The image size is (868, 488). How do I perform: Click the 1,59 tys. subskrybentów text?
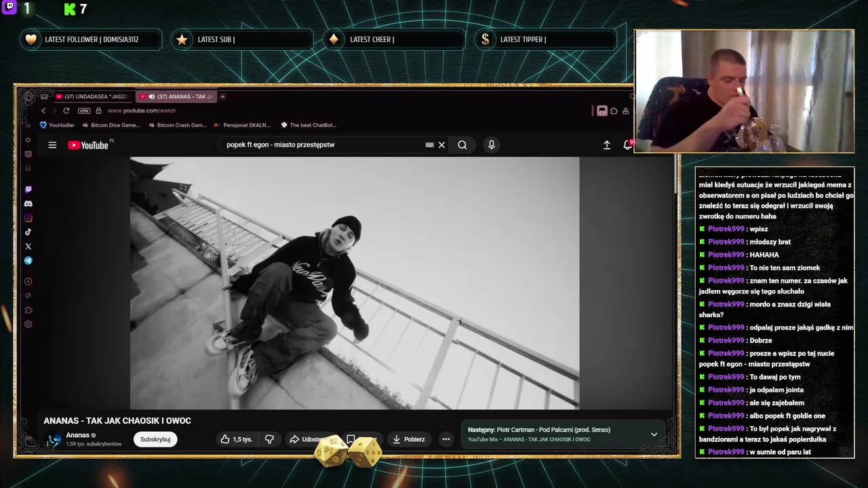click(94, 444)
